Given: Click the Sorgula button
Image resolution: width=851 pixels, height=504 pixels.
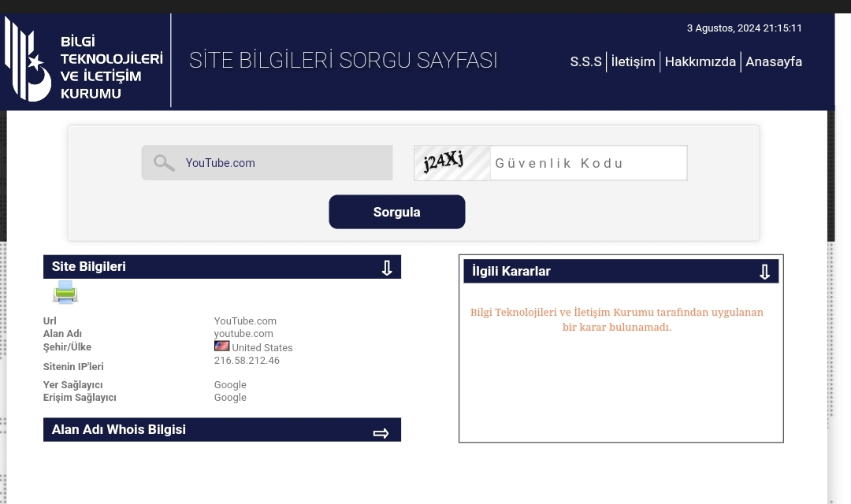Looking at the screenshot, I should (x=396, y=212).
